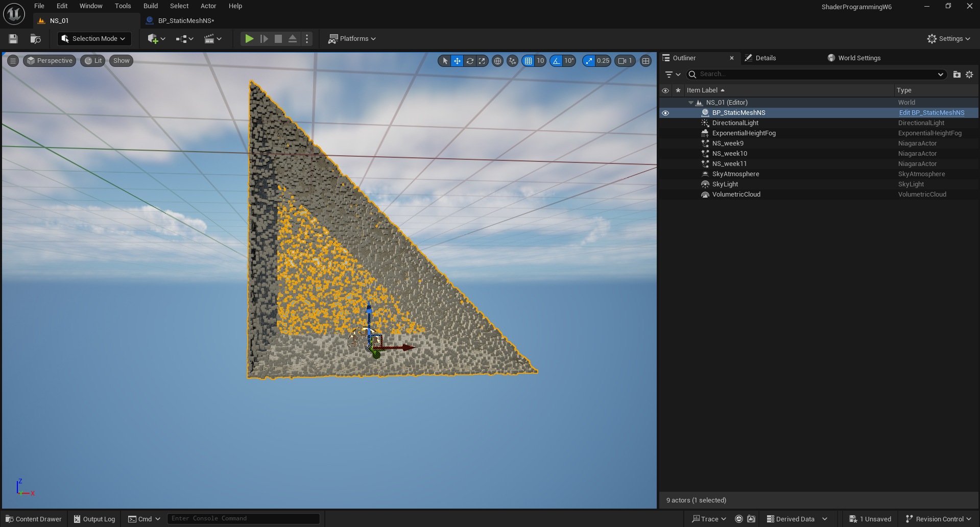This screenshot has width=980, height=527.
Task: Toggle grid snapping on or off
Action: [528, 61]
